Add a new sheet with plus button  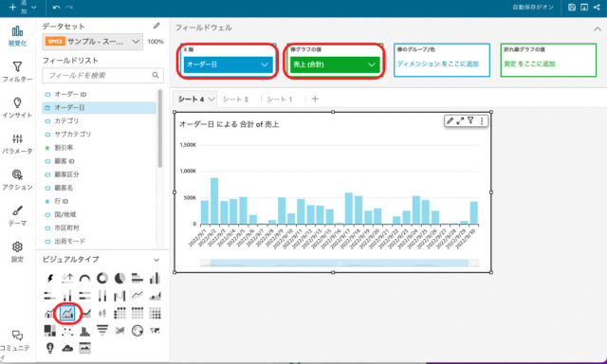(315, 99)
